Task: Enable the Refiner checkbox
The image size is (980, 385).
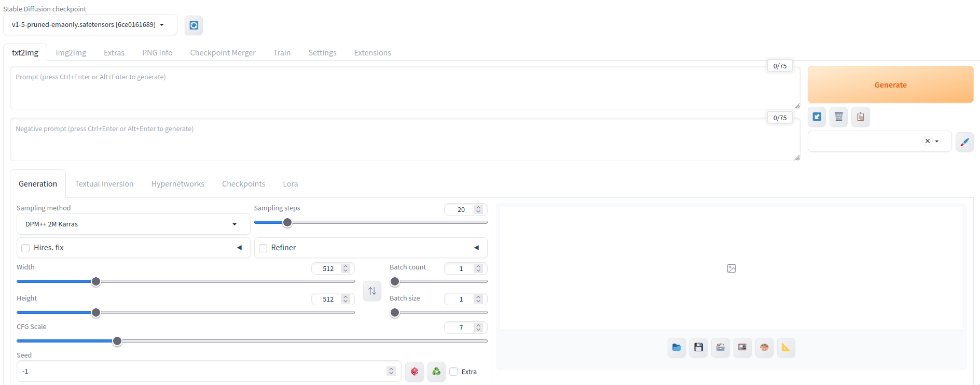Action: (x=263, y=248)
